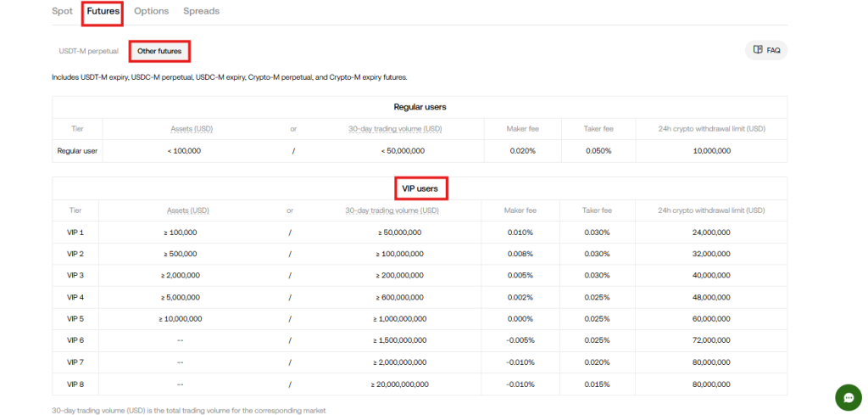
Task: Click 30-day trading volume header in Regular users table
Action: tap(395, 128)
